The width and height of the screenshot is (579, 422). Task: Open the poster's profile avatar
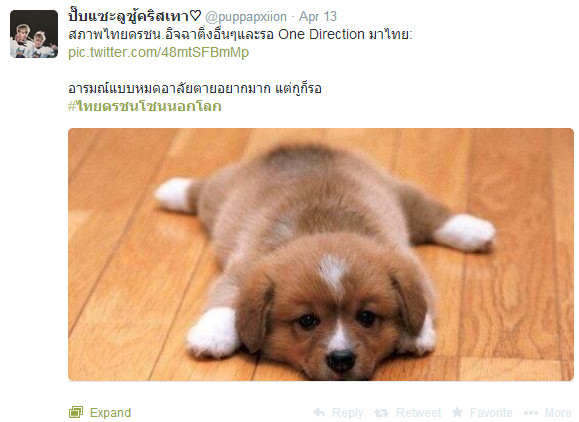[x=34, y=34]
